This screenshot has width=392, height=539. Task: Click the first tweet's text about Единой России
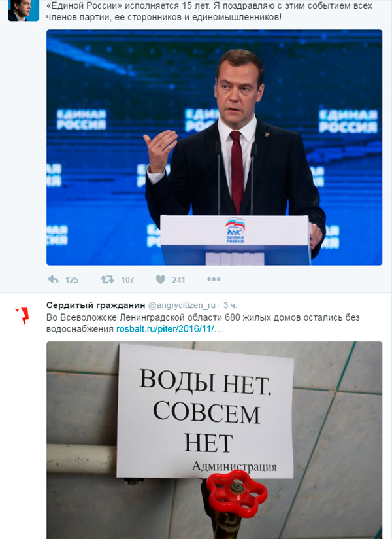coord(209,11)
